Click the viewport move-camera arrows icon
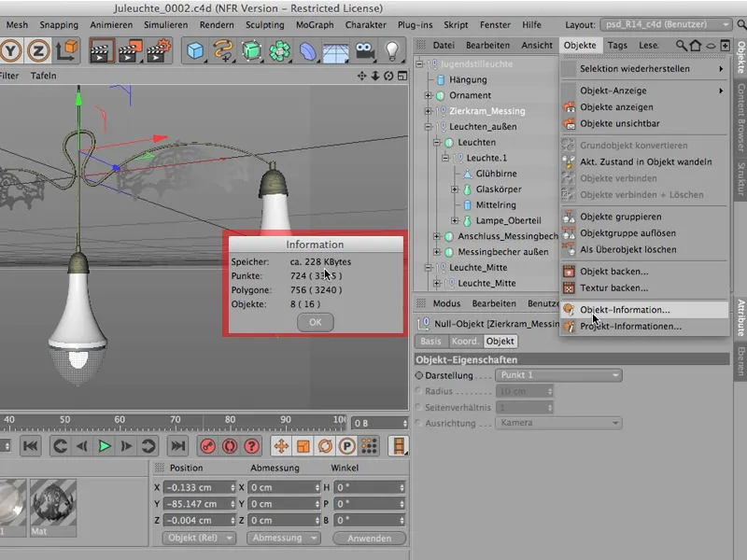 point(362,76)
